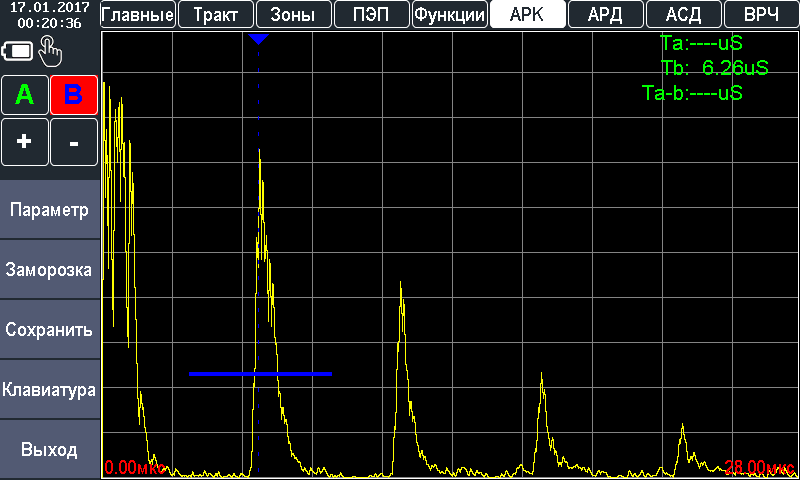Save the waveform with Сохранить

[50, 330]
